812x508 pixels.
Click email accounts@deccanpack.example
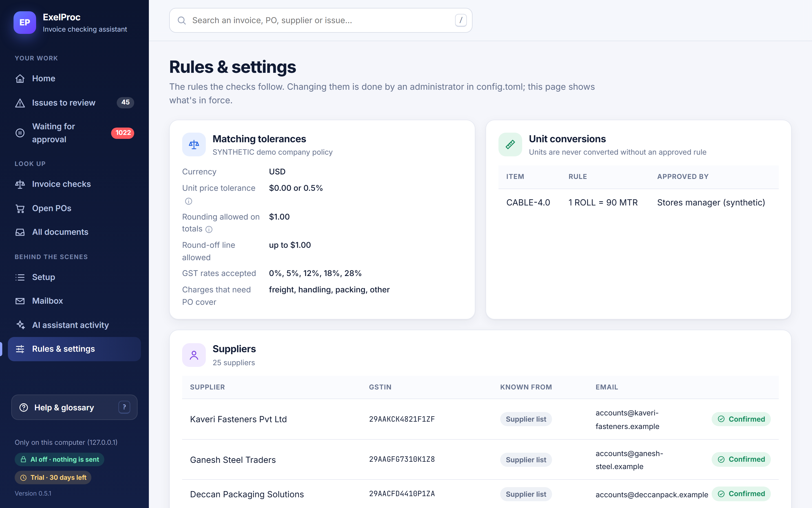click(x=652, y=494)
